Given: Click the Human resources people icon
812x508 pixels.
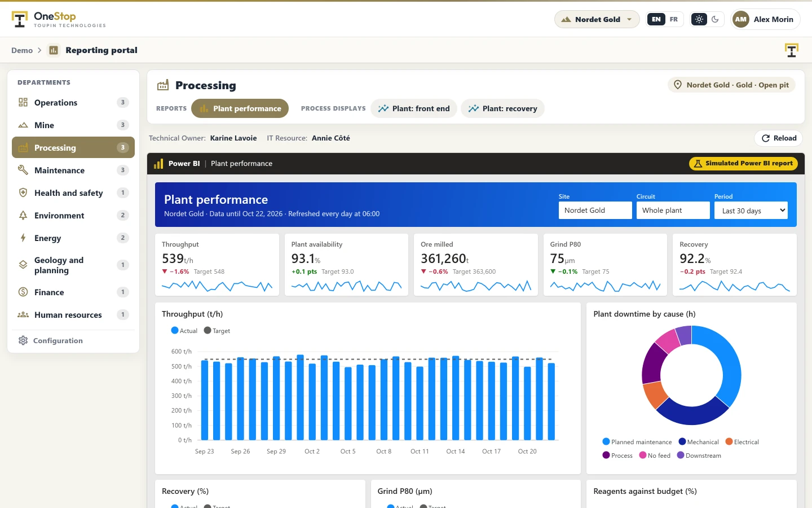Looking at the screenshot, I should click(x=23, y=314).
